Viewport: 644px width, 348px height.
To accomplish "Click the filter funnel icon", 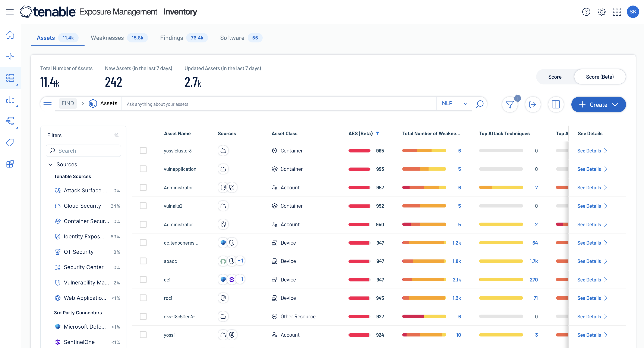I will pyautogui.click(x=509, y=104).
